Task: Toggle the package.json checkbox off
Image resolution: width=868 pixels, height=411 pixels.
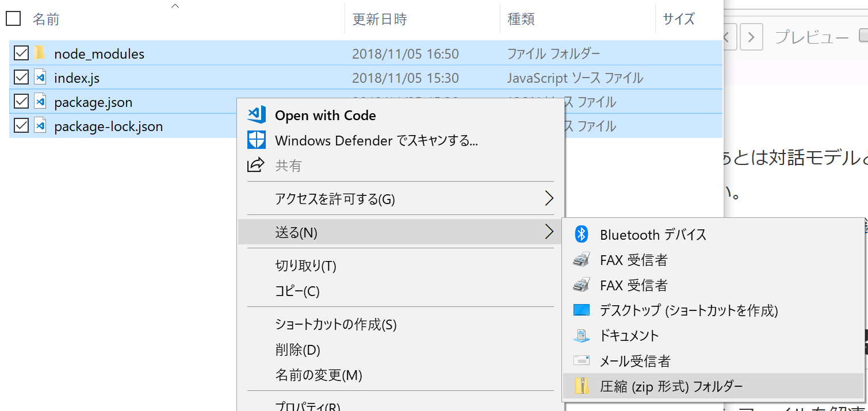Action: (x=21, y=102)
